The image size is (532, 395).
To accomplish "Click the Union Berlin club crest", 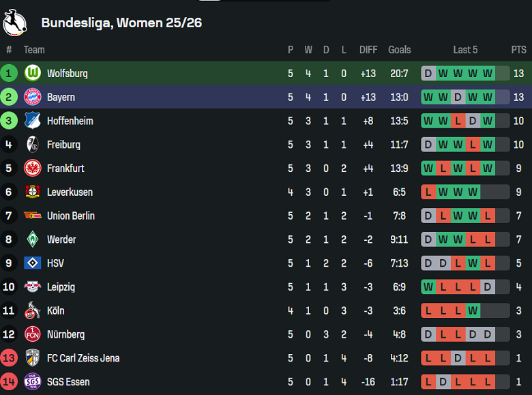I will click(x=33, y=216).
